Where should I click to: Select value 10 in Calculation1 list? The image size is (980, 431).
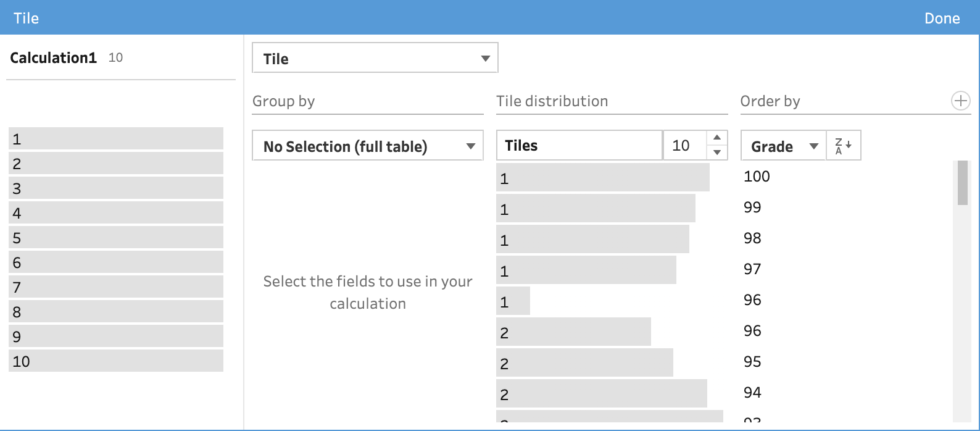pos(115,361)
